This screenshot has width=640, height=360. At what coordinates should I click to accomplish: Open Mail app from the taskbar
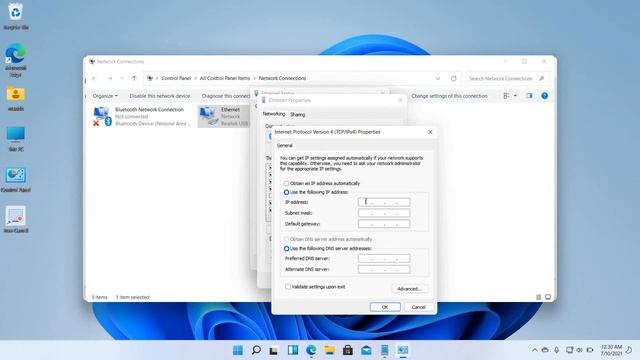[366, 350]
